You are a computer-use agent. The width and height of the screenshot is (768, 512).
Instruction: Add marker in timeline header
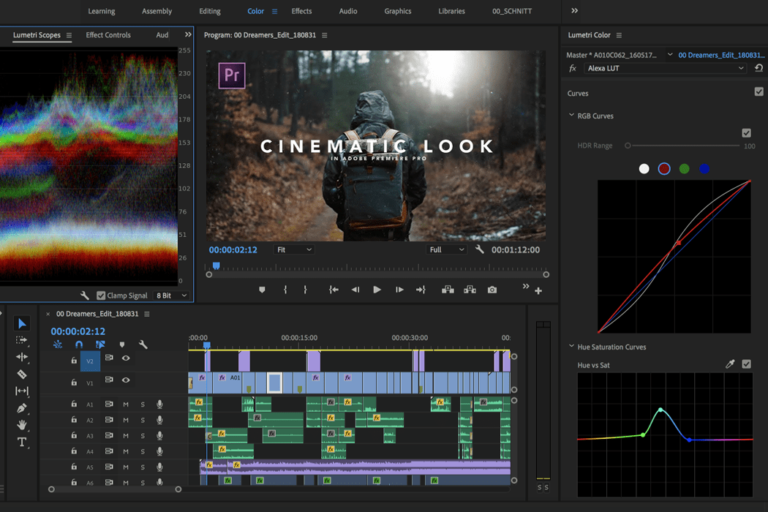coord(122,344)
